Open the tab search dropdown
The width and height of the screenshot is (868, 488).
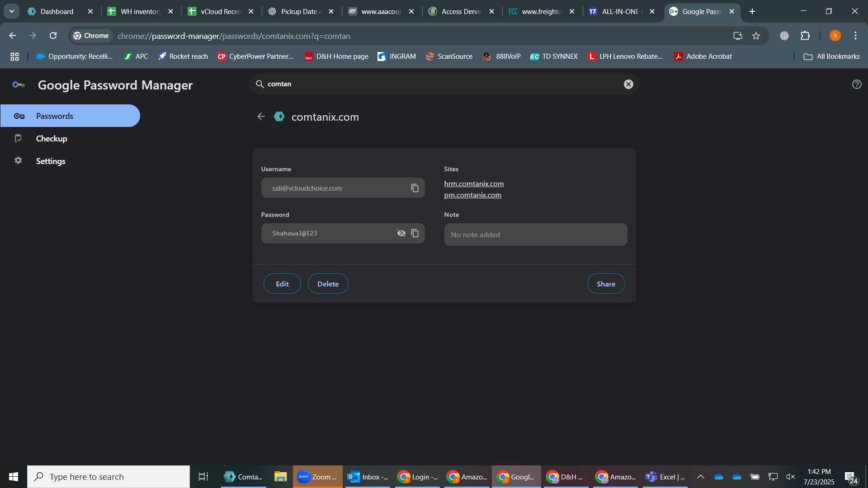click(12, 11)
